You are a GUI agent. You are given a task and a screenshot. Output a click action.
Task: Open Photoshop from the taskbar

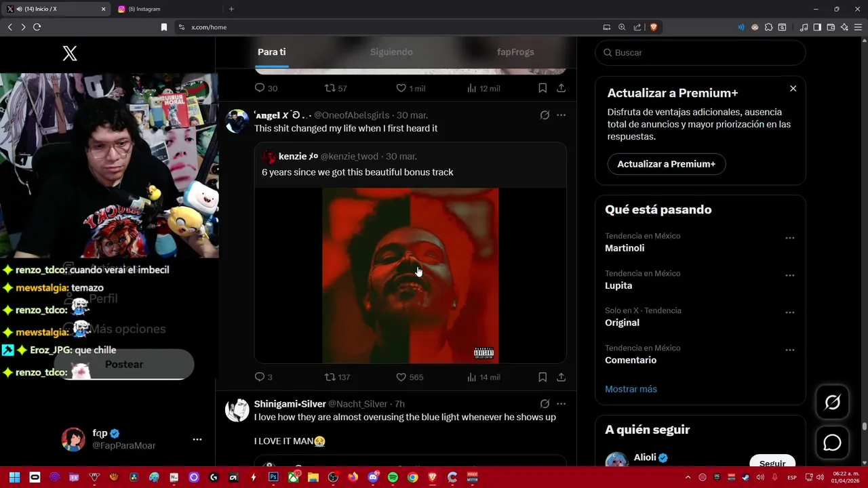tap(273, 477)
